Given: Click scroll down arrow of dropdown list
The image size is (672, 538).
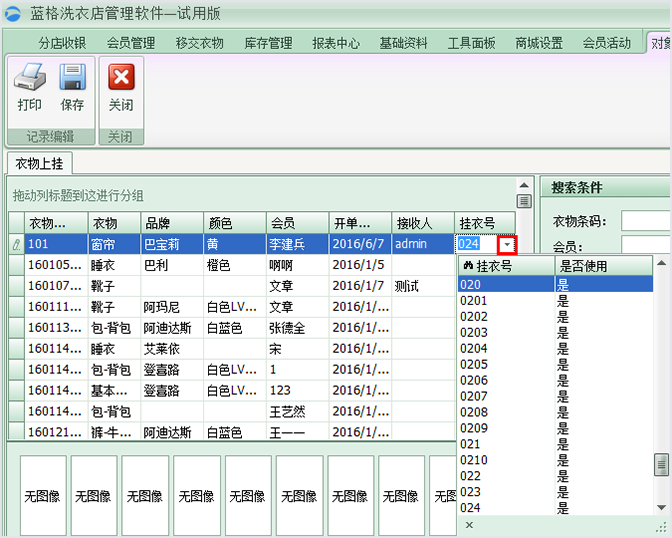Looking at the screenshot, I should (662, 508).
